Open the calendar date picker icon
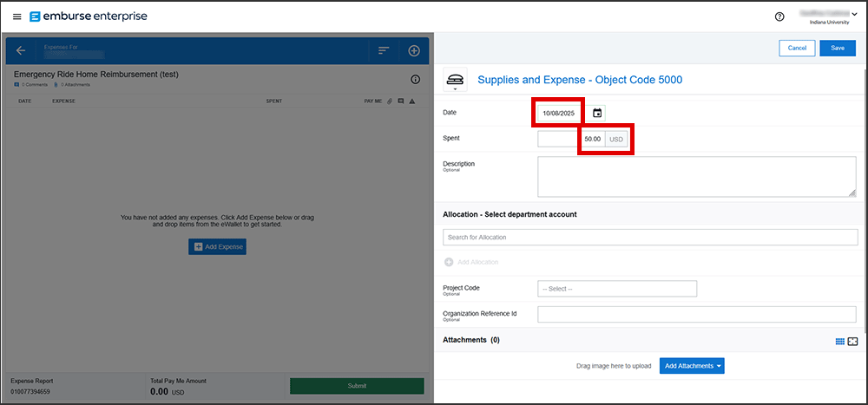The width and height of the screenshot is (868, 405). click(x=597, y=113)
